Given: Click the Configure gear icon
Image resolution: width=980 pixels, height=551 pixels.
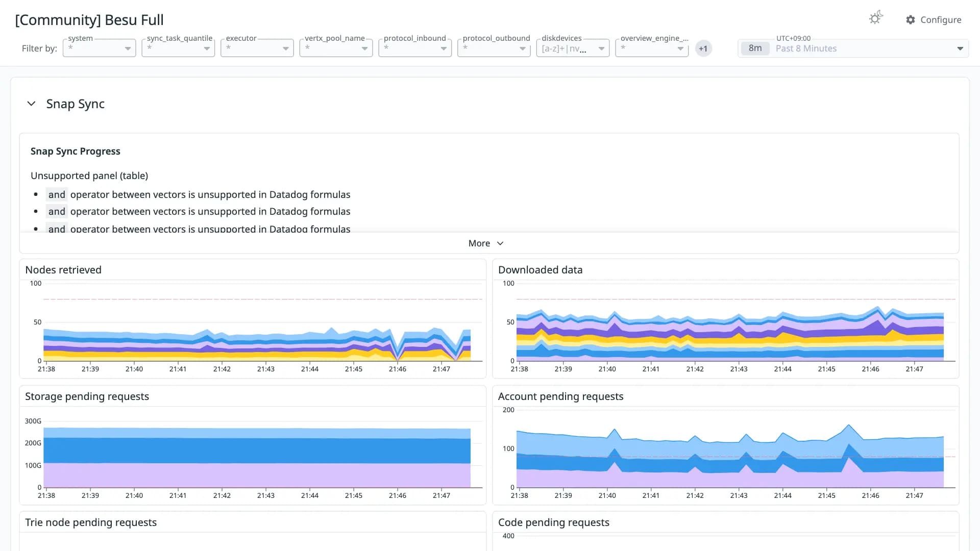Looking at the screenshot, I should click(x=911, y=20).
